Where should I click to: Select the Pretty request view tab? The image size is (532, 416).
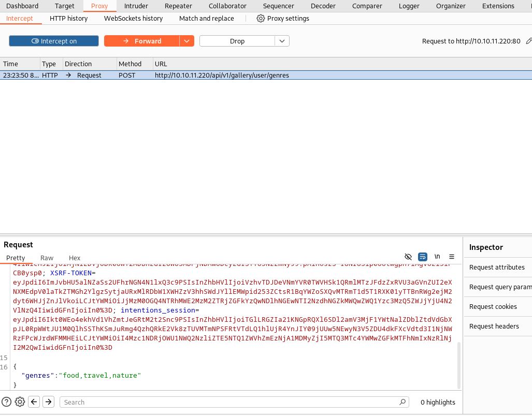click(x=16, y=258)
